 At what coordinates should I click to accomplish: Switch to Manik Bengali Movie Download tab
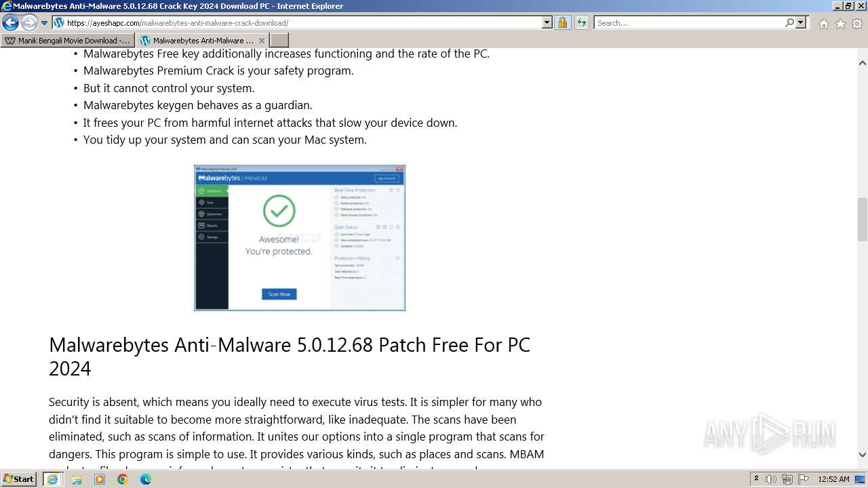[x=67, y=41]
